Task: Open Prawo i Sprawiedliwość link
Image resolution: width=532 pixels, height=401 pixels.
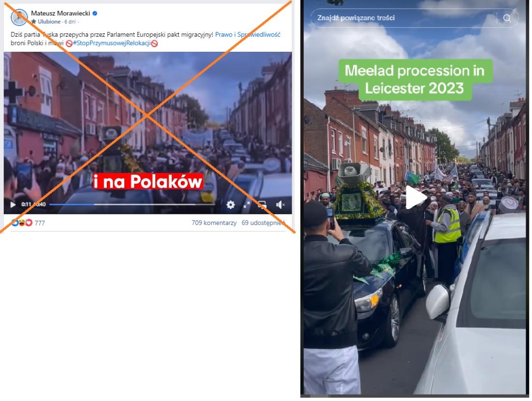Action: tap(248, 35)
